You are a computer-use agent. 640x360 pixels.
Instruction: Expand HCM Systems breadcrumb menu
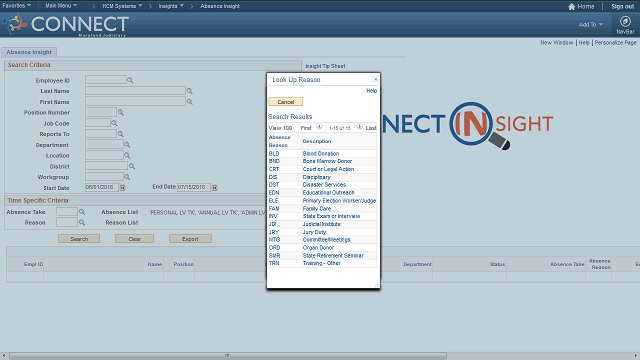click(122, 6)
